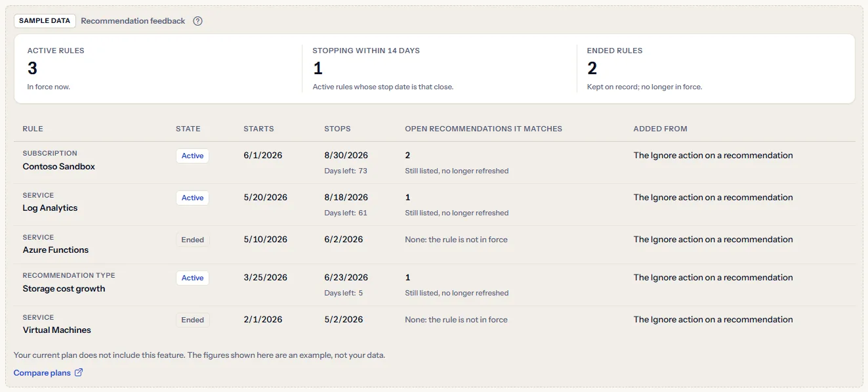Click the OPEN RECOMMENDATIONS IT MATCHES header

484,129
